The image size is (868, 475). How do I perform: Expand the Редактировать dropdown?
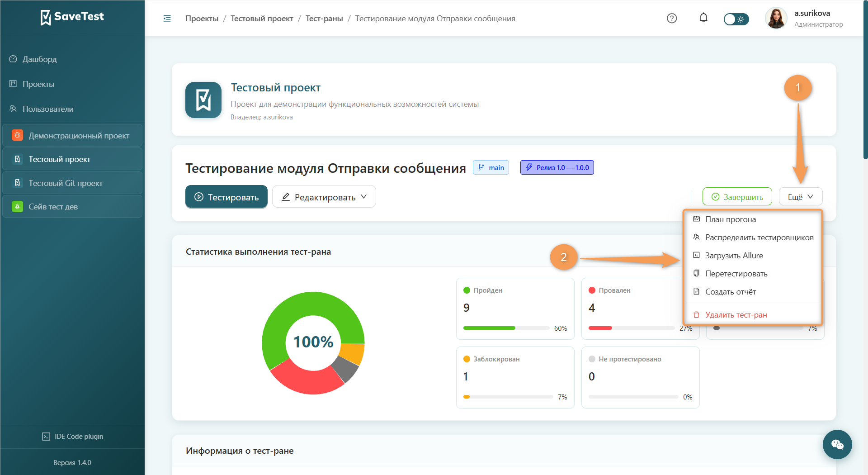point(324,197)
